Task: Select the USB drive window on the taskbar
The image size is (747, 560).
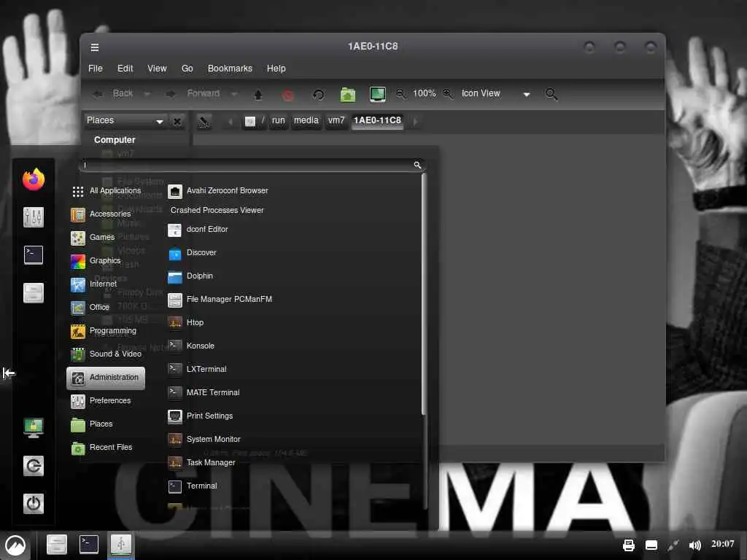Action: 120,545
